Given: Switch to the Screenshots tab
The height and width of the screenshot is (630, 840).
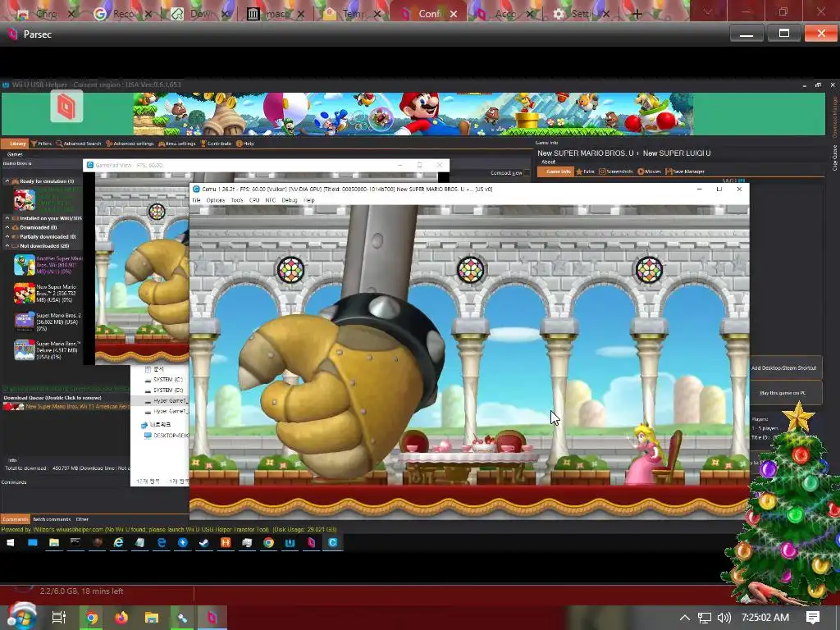Looking at the screenshot, I should [x=615, y=171].
